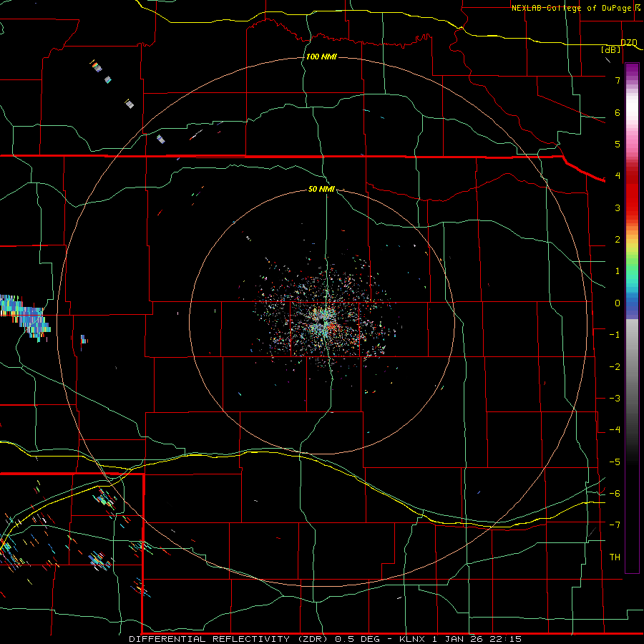This screenshot has width=644, height=644.
Task: Click the DZD scale title
Action: click(628, 42)
